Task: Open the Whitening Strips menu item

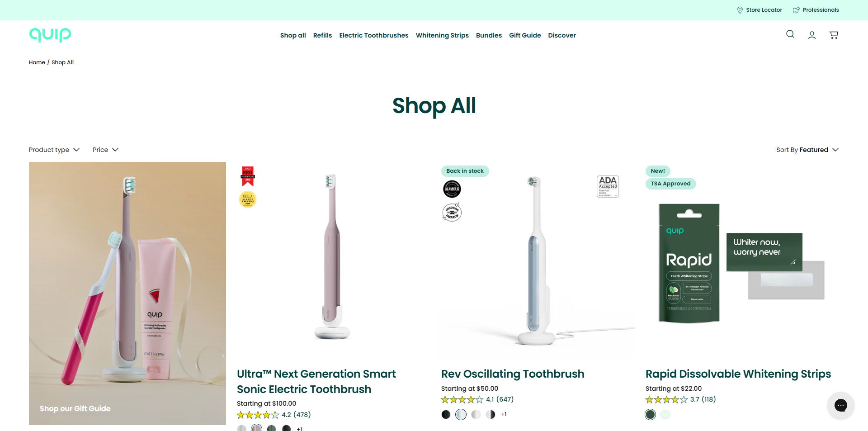Action: coord(442,35)
